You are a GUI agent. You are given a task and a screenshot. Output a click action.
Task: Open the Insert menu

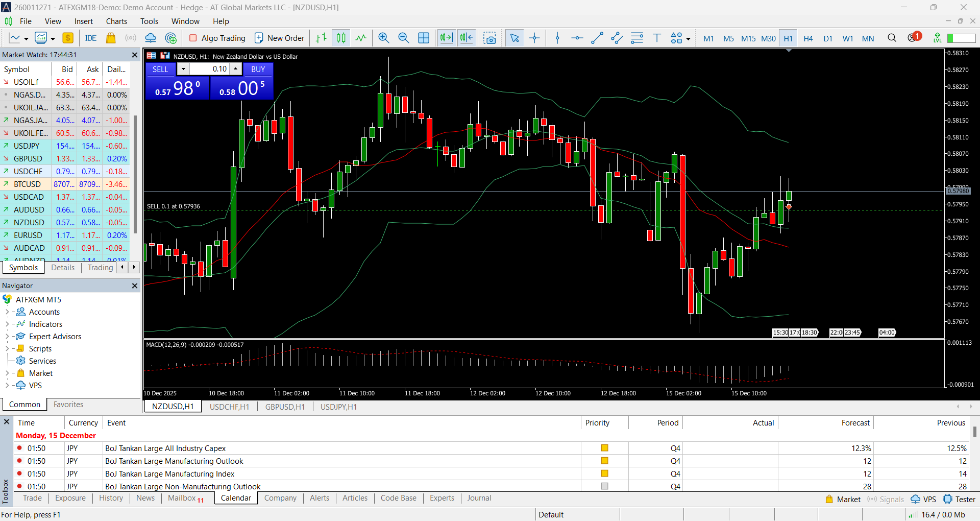coord(84,21)
